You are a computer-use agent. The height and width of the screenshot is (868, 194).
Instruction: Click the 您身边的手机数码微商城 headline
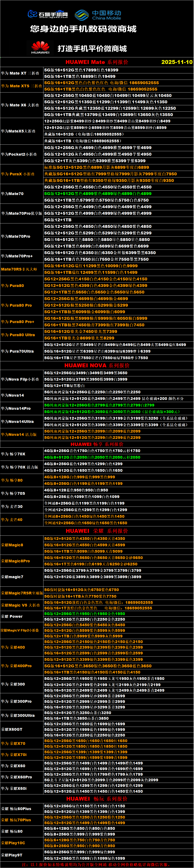83,29
